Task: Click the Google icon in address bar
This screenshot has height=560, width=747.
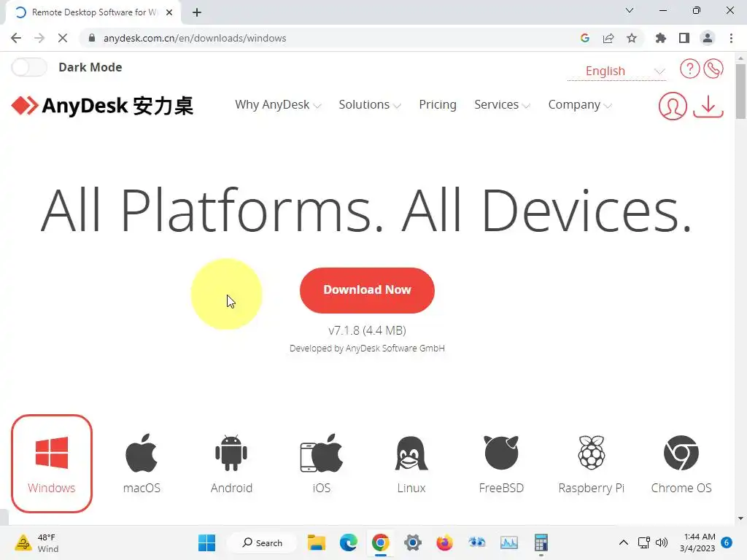Action: tap(585, 38)
